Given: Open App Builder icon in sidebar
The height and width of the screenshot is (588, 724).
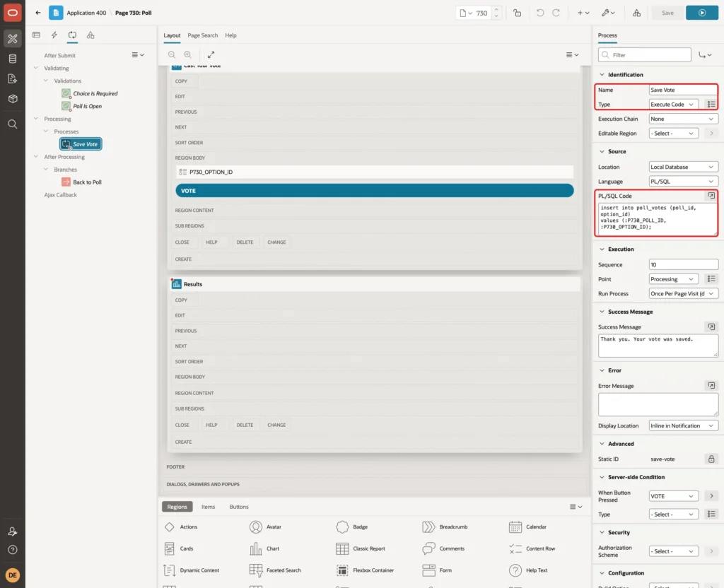Looking at the screenshot, I should click(x=13, y=39).
